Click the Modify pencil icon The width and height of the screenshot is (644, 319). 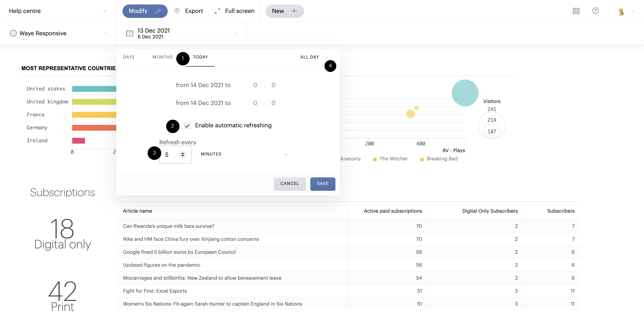[x=158, y=11]
